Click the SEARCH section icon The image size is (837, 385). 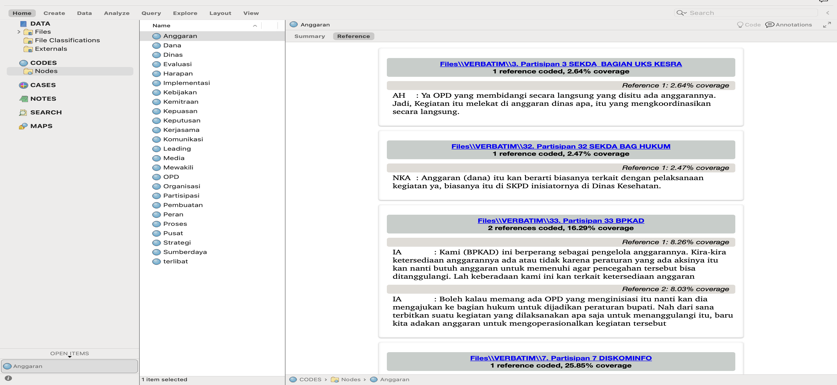pos(23,113)
